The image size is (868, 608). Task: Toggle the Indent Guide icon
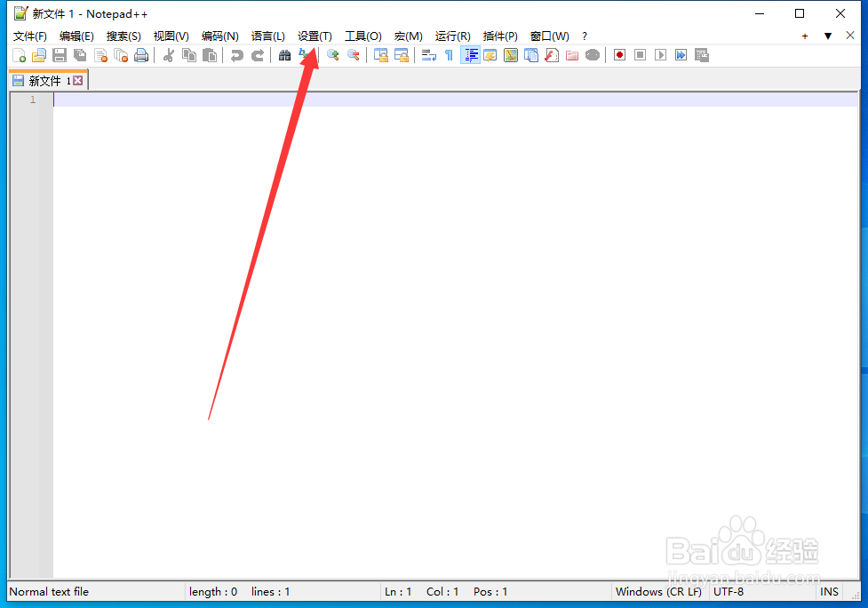(x=470, y=55)
